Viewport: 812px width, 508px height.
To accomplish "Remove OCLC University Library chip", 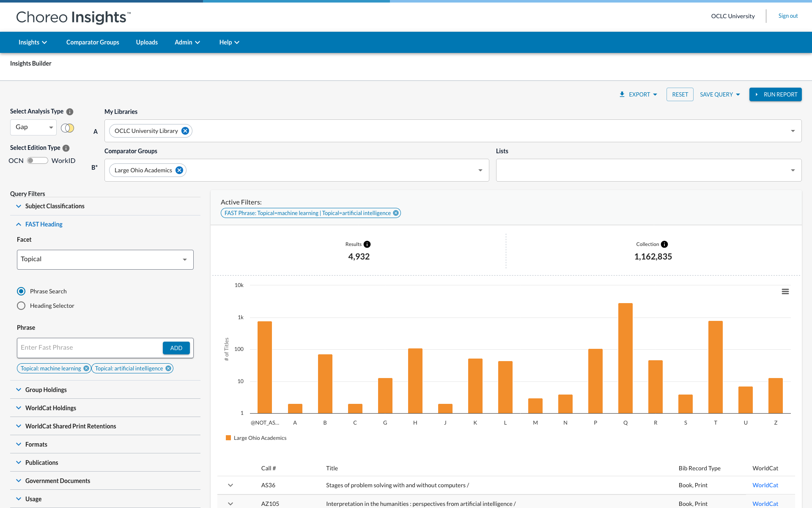I will point(185,131).
